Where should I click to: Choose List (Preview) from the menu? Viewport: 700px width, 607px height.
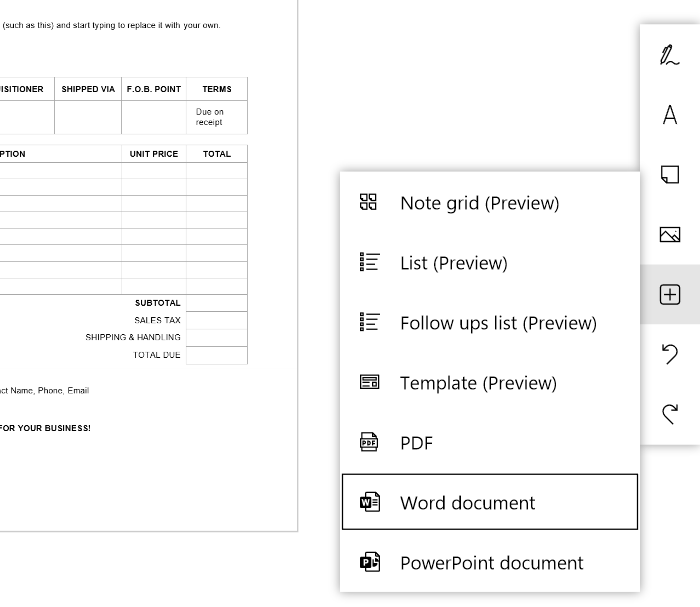490,262
